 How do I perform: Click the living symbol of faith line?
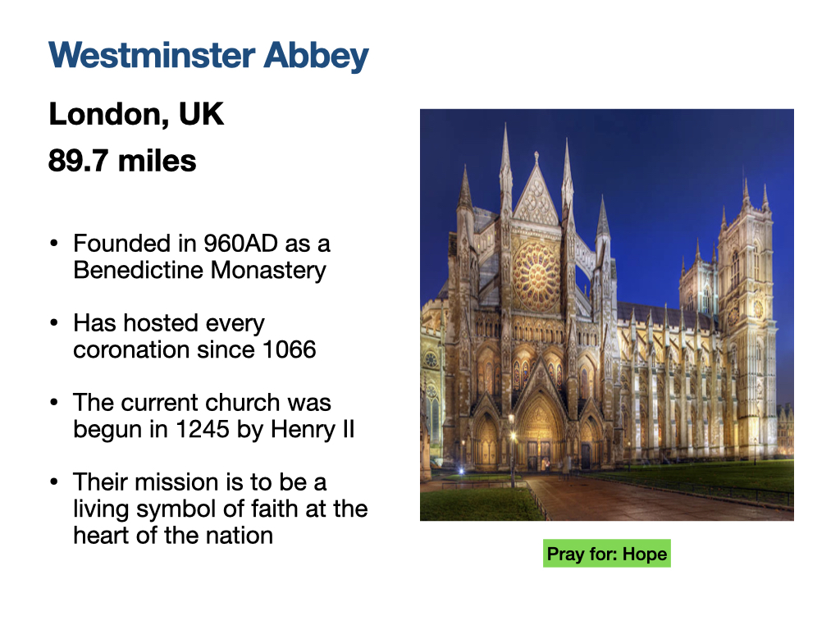click(220, 509)
